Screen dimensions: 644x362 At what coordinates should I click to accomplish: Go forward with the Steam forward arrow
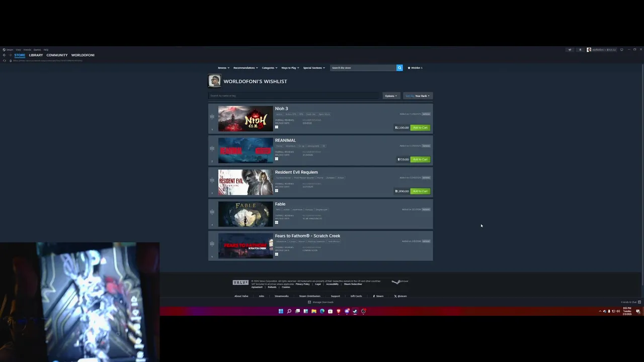coord(10,55)
